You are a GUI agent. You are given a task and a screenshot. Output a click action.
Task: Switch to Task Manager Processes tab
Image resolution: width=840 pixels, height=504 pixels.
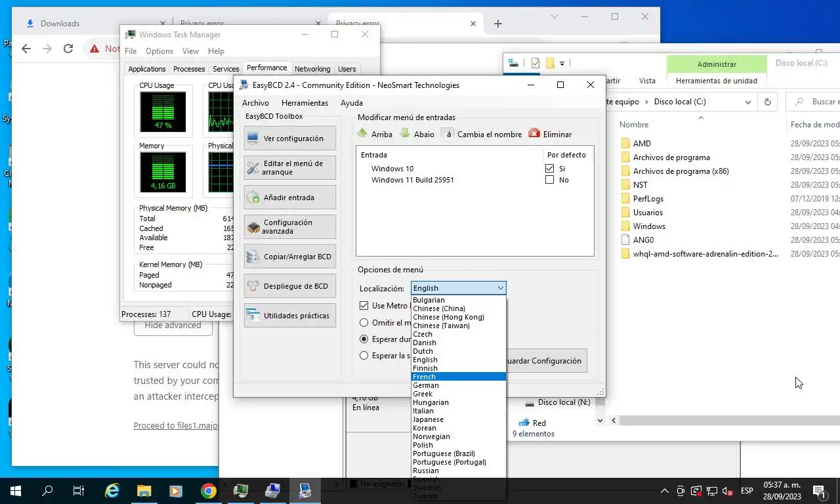click(189, 69)
